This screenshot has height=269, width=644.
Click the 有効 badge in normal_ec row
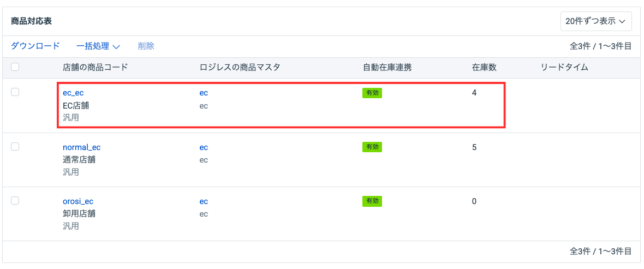[x=372, y=147]
